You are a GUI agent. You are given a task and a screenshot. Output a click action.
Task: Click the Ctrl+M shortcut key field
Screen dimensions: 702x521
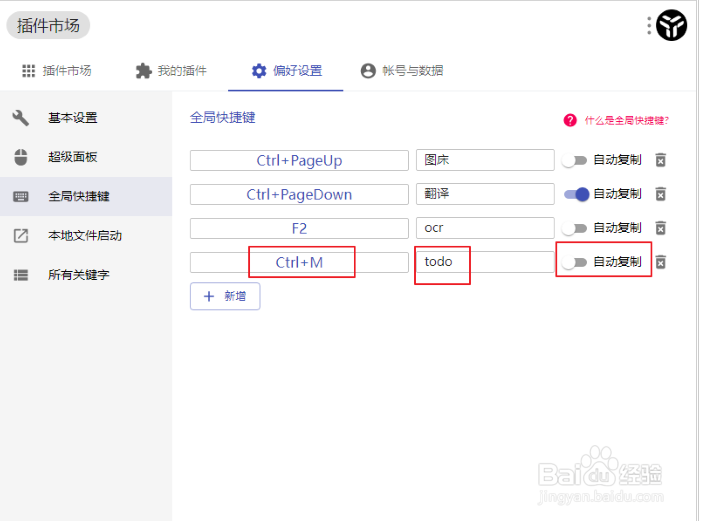coord(299,262)
